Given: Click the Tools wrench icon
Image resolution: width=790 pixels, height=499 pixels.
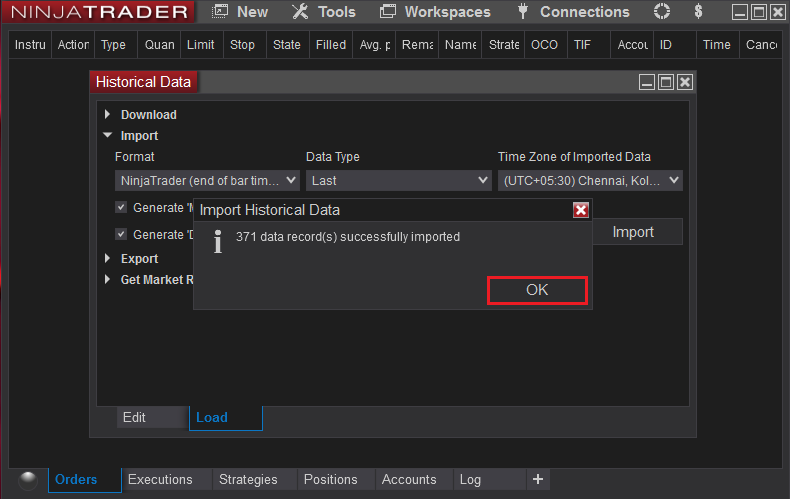Looking at the screenshot, I should click(300, 12).
